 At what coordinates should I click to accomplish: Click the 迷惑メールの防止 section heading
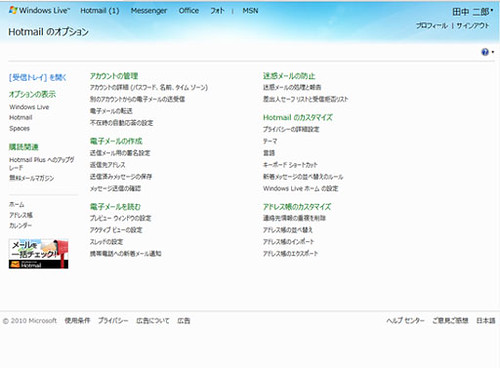click(x=289, y=76)
